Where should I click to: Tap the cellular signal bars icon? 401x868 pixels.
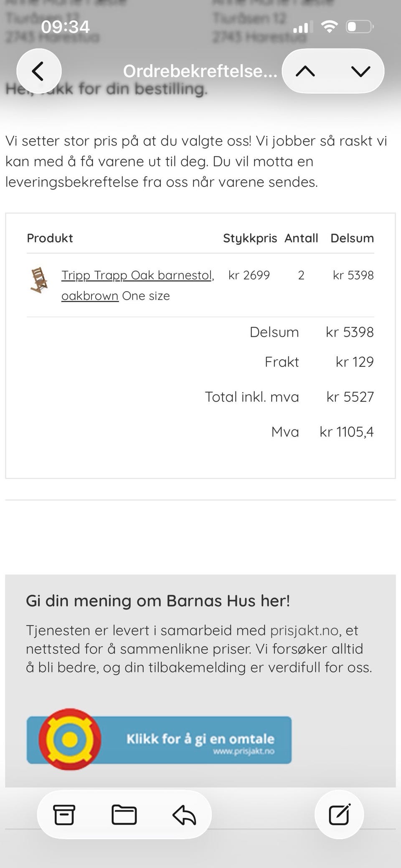click(x=300, y=28)
